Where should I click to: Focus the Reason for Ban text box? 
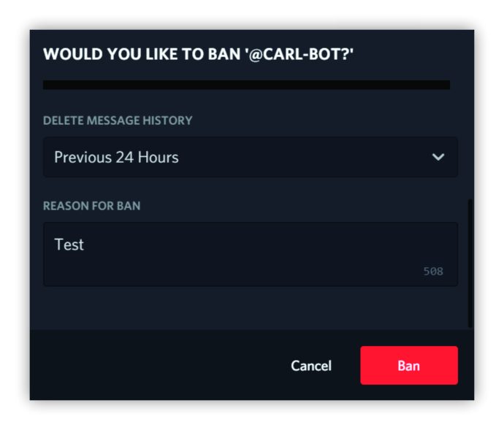coord(251,254)
